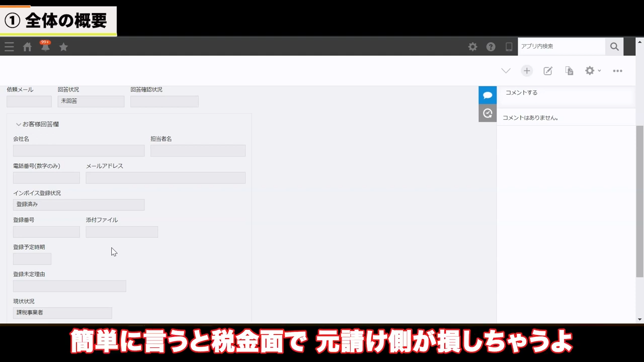Show the change history tab icon
The width and height of the screenshot is (644, 362).
[x=488, y=113]
